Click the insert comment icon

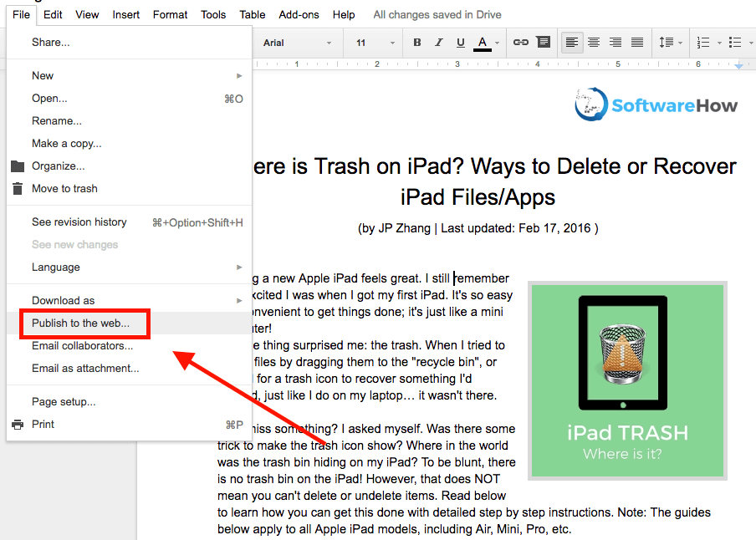543,43
